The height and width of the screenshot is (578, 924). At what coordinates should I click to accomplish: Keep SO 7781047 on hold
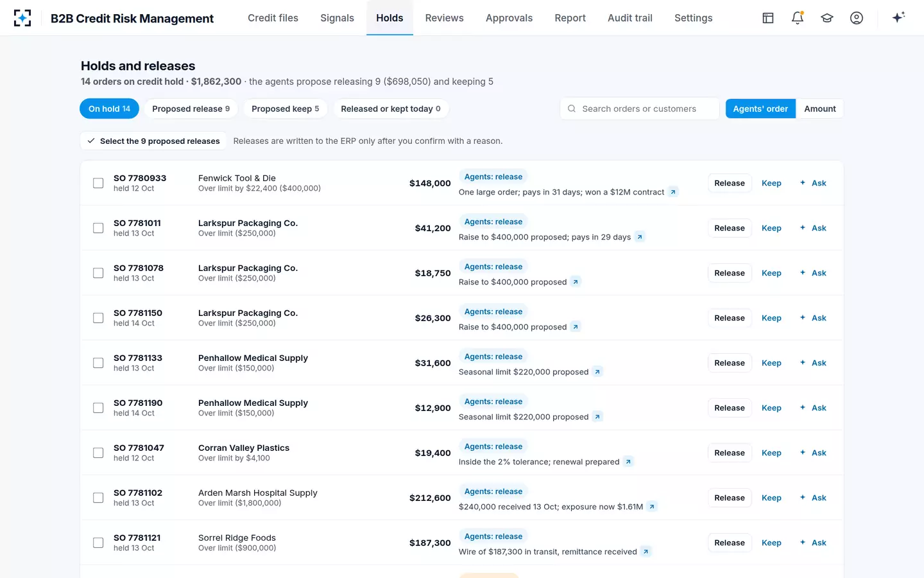[x=771, y=453]
